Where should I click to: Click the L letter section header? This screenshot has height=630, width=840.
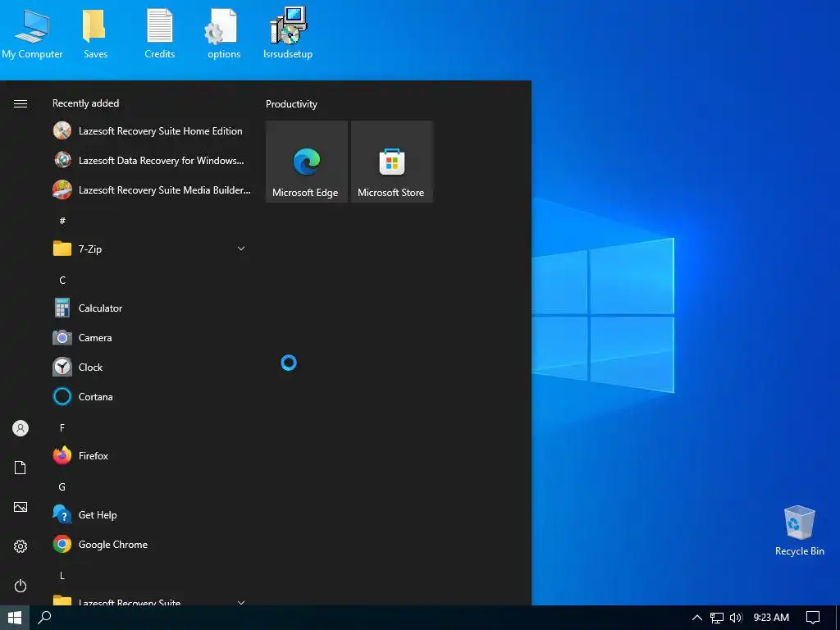tap(62, 575)
